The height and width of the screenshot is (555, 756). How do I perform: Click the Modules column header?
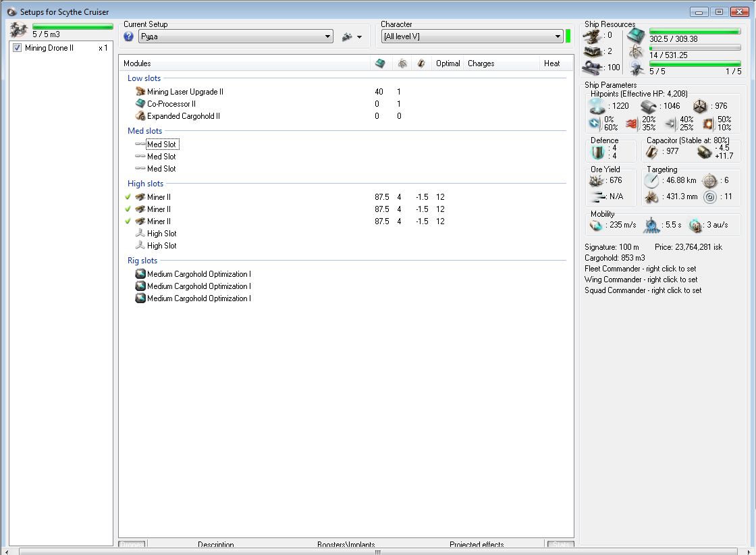(137, 63)
